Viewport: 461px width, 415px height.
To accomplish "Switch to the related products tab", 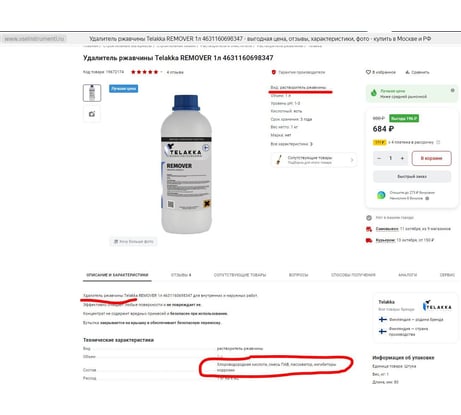I will point(240,275).
